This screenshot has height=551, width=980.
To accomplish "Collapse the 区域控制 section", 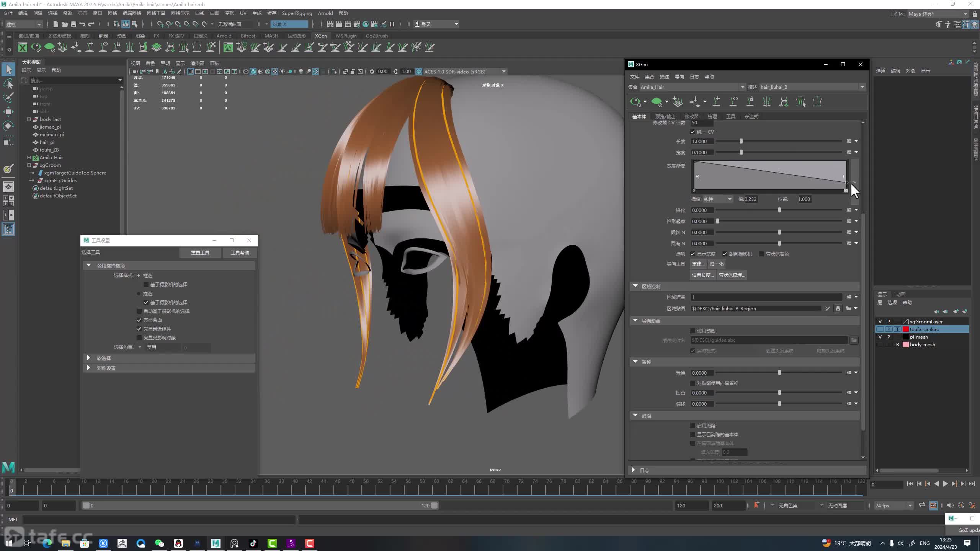I will pyautogui.click(x=635, y=286).
